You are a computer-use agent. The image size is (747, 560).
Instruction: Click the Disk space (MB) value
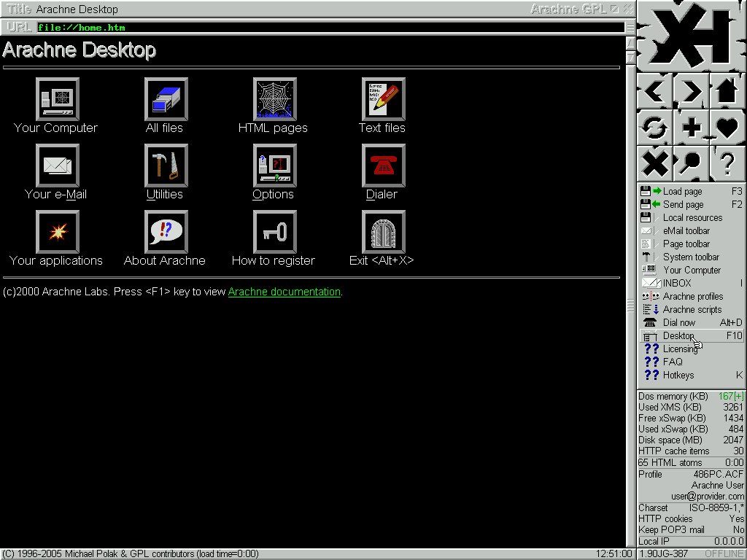tap(733, 440)
